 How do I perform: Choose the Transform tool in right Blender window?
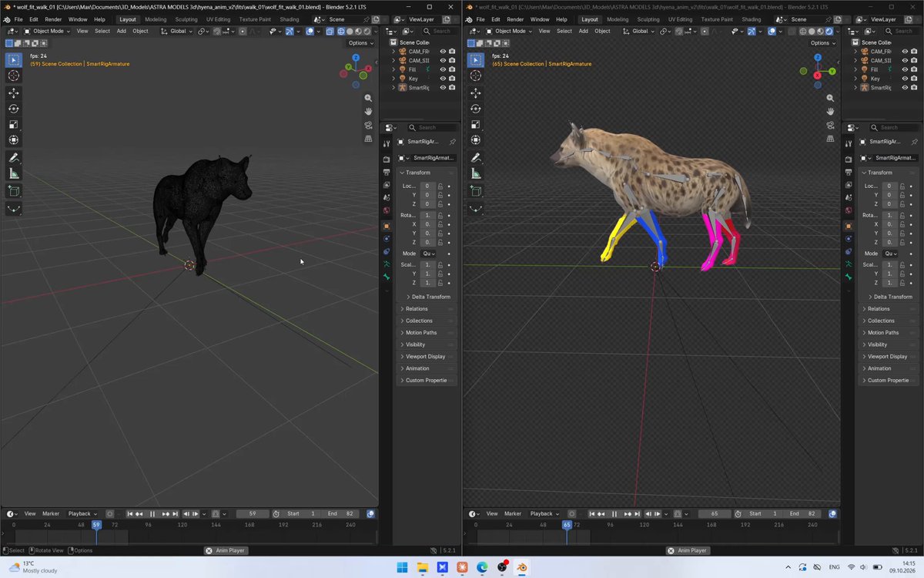pos(476,140)
